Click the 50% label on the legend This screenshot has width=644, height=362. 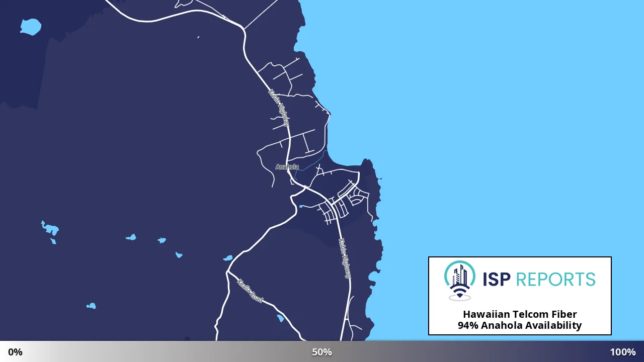pyautogui.click(x=322, y=352)
